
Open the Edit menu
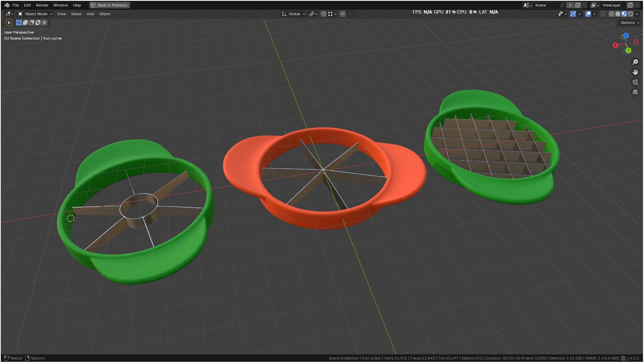(x=27, y=5)
